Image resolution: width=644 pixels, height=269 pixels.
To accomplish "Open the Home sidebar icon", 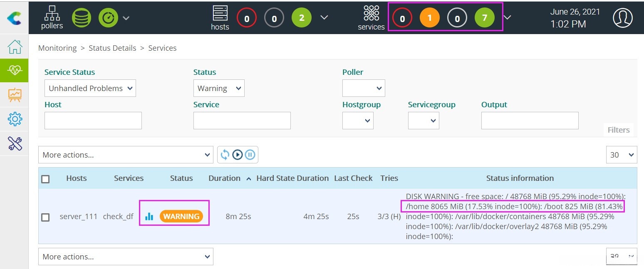I will tap(15, 47).
